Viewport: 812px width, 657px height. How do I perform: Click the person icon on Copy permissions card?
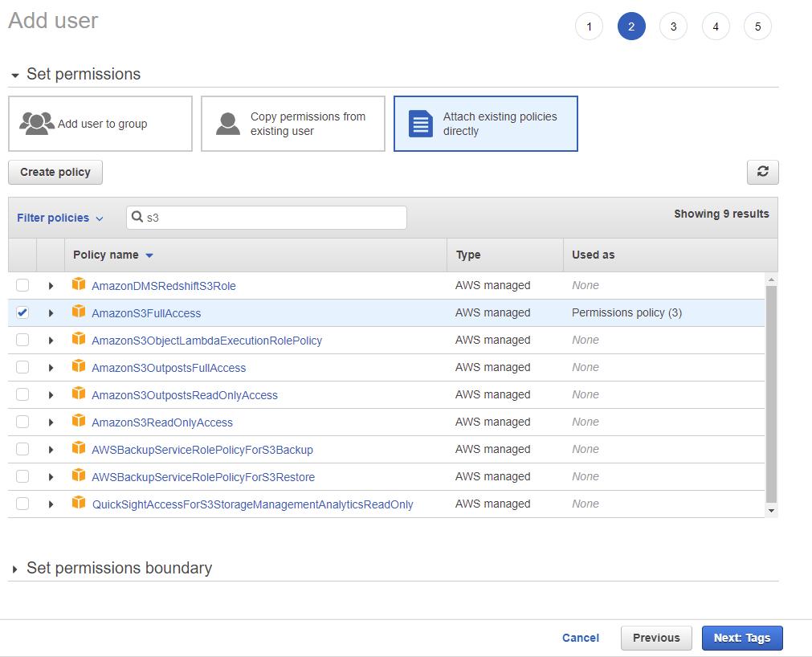pyautogui.click(x=228, y=123)
